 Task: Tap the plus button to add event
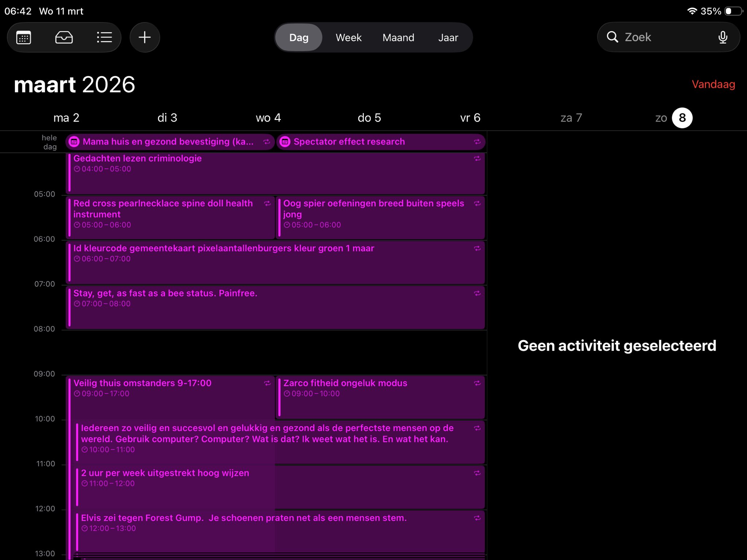click(145, 38)
